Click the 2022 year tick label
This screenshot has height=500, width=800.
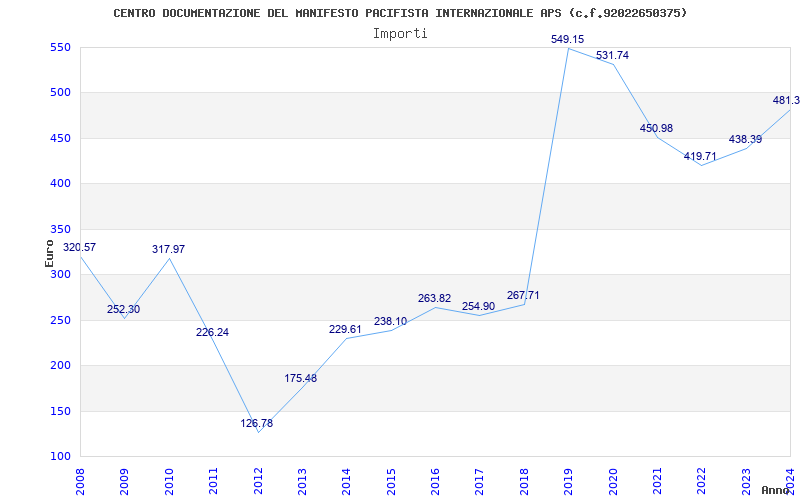pos(702,481)
